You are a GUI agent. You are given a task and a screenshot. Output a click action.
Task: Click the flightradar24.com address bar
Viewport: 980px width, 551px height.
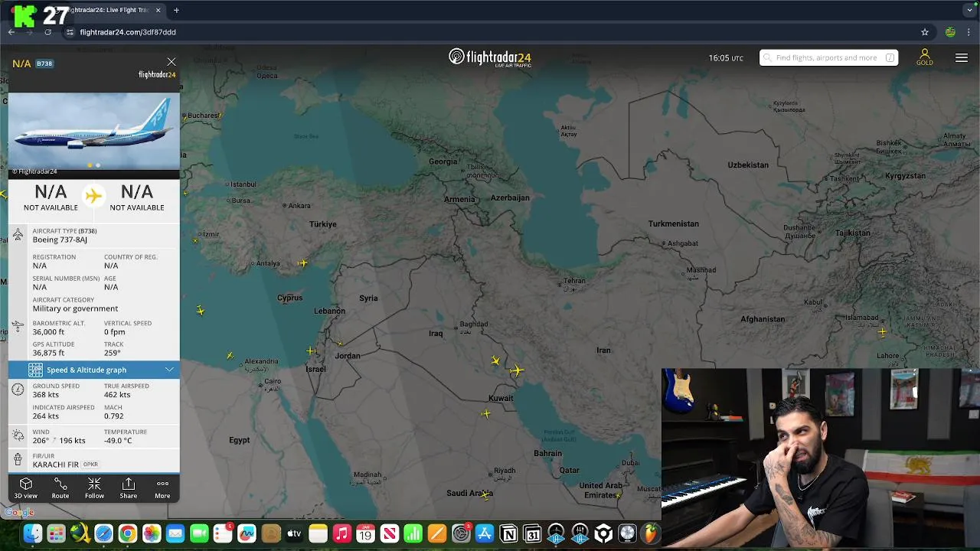(490, 32)
